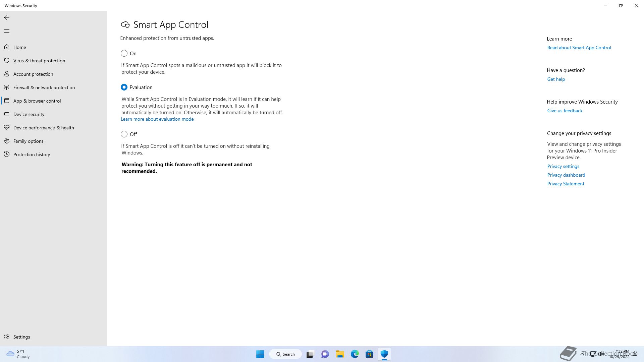Click the Firewall & network protection antenna icon
The height and width of the screenshot is (362, 644).
click(7, 87)
